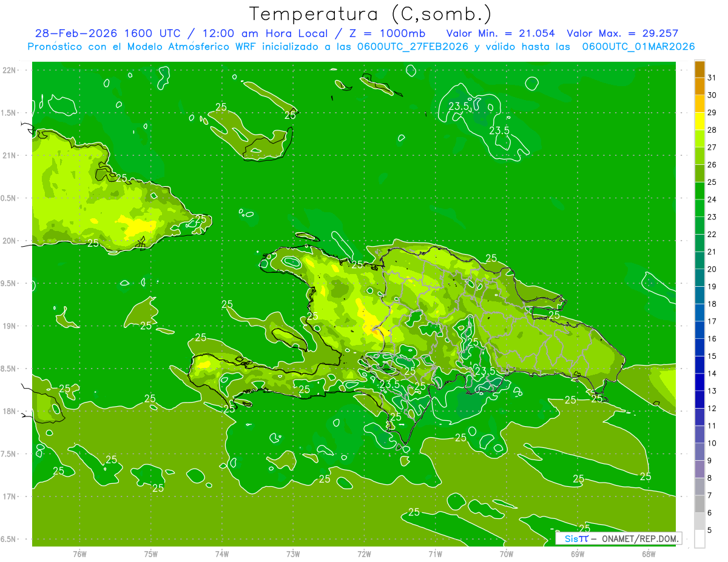Click the latitude axis label "20N"

(10, 241)
